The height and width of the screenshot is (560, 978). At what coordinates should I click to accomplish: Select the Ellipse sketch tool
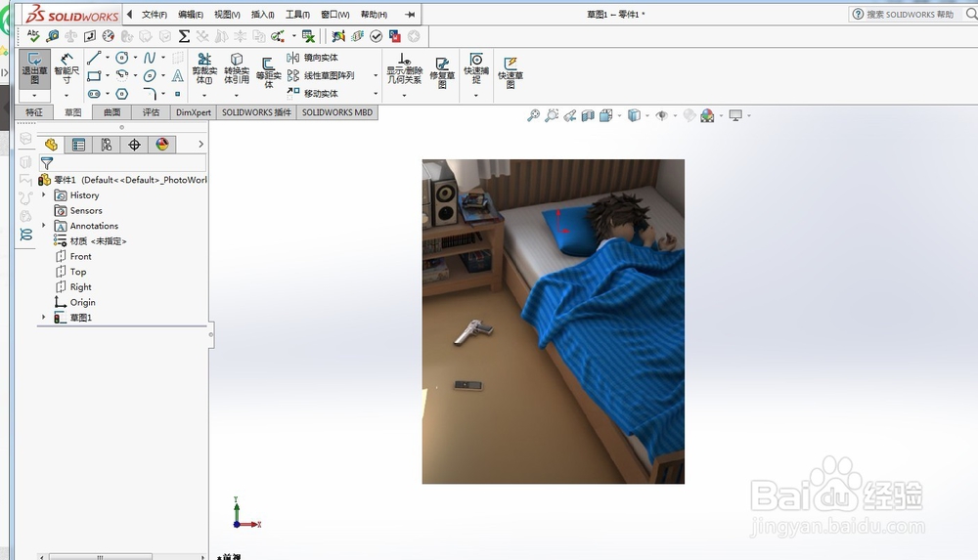pyautogui.click(x=149, y=76)
